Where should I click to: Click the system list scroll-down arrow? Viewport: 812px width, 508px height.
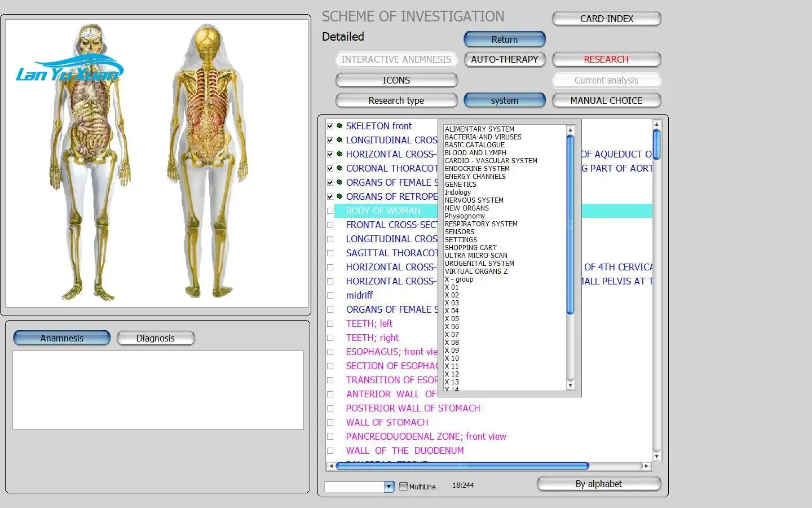tap(570, 386)
